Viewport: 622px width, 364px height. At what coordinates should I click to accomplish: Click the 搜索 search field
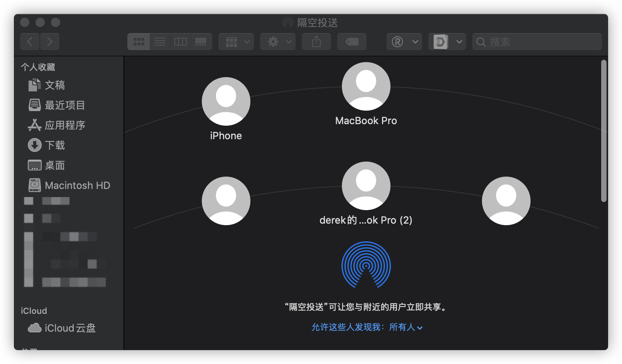coord(536,42)
